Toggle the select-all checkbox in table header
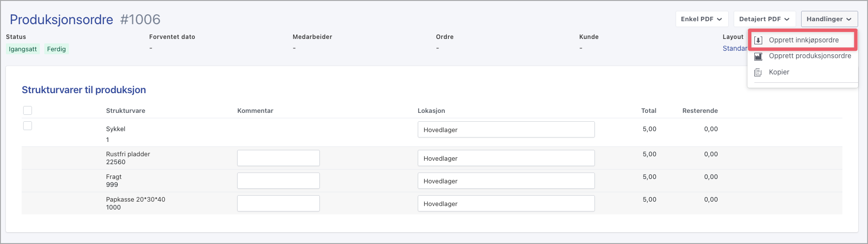 (x=28, y=110)
